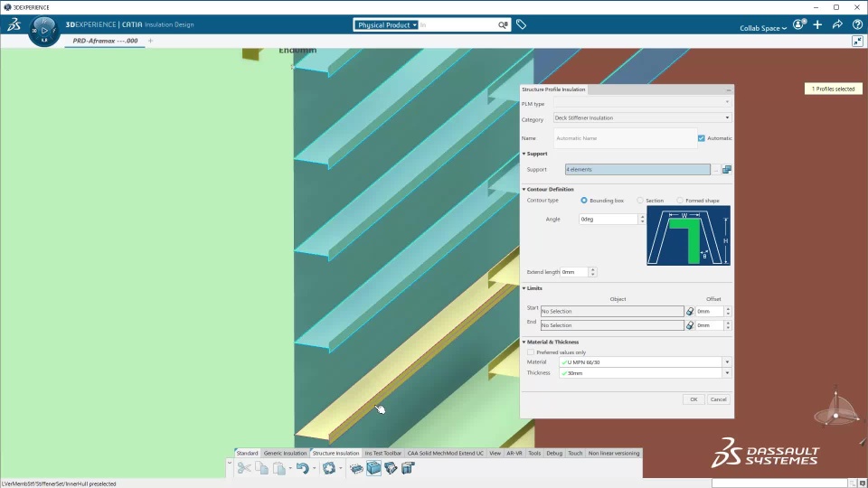The height and width of the screenshot is (488, 868).
Task: Open the 6WTags tag icon
Action: click(x=521, y=24)
